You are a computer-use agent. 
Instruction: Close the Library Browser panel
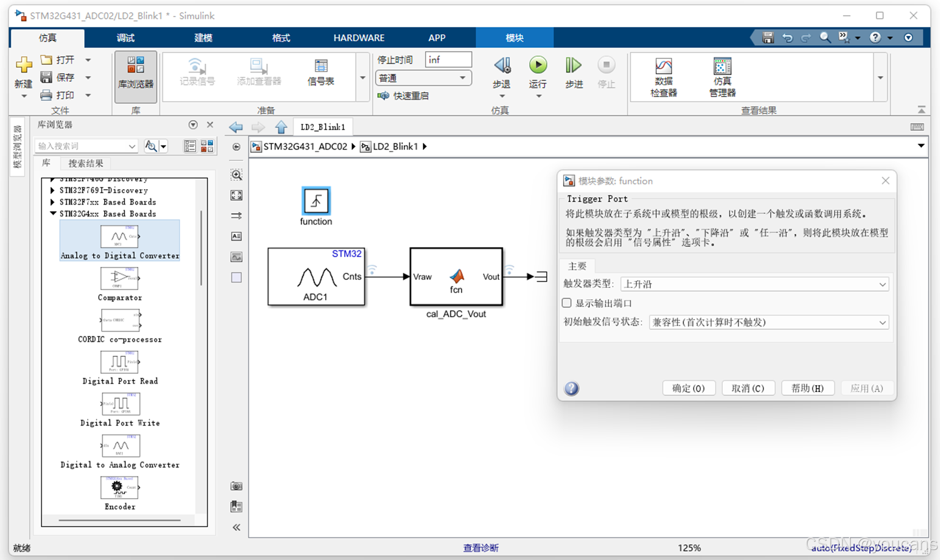[x=210, y=124]
